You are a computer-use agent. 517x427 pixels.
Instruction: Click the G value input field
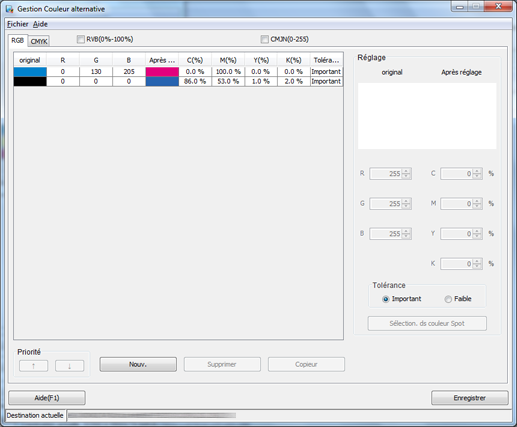[x=386, y=204]
